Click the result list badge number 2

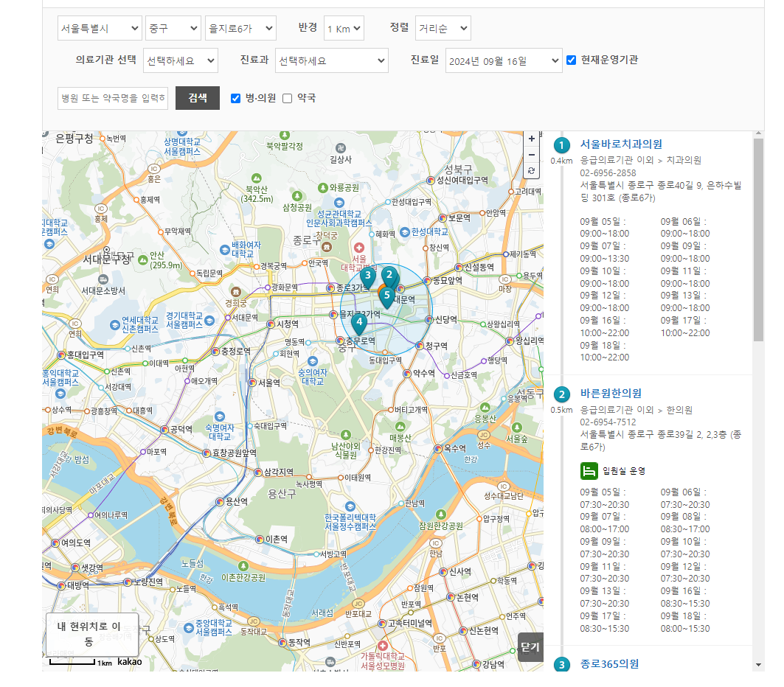pos(561,394)
